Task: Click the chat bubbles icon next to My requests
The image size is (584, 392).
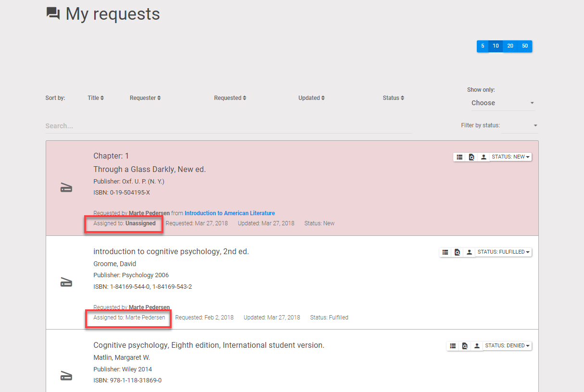Action: [53, 13]
